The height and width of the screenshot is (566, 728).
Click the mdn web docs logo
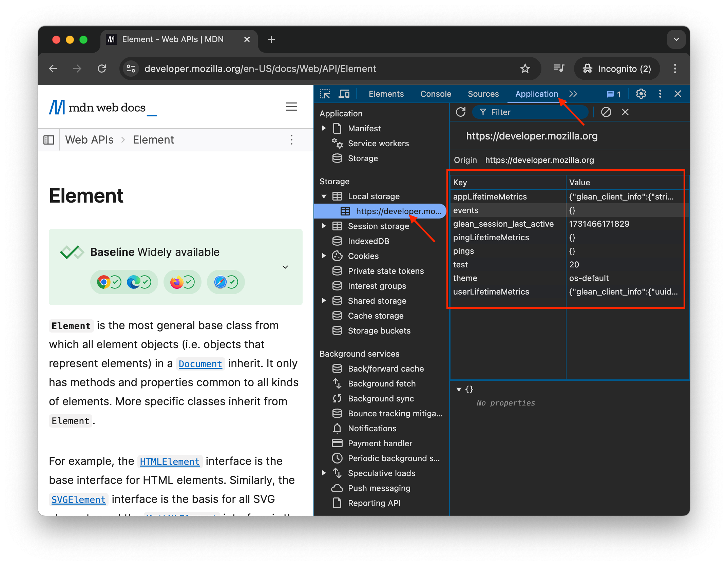point(102,108)
